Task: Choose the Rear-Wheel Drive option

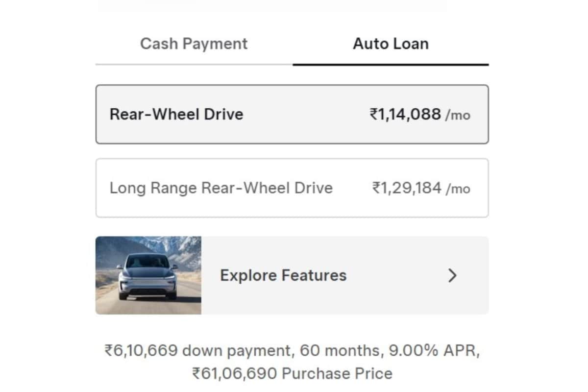Action: coord(292,114)
